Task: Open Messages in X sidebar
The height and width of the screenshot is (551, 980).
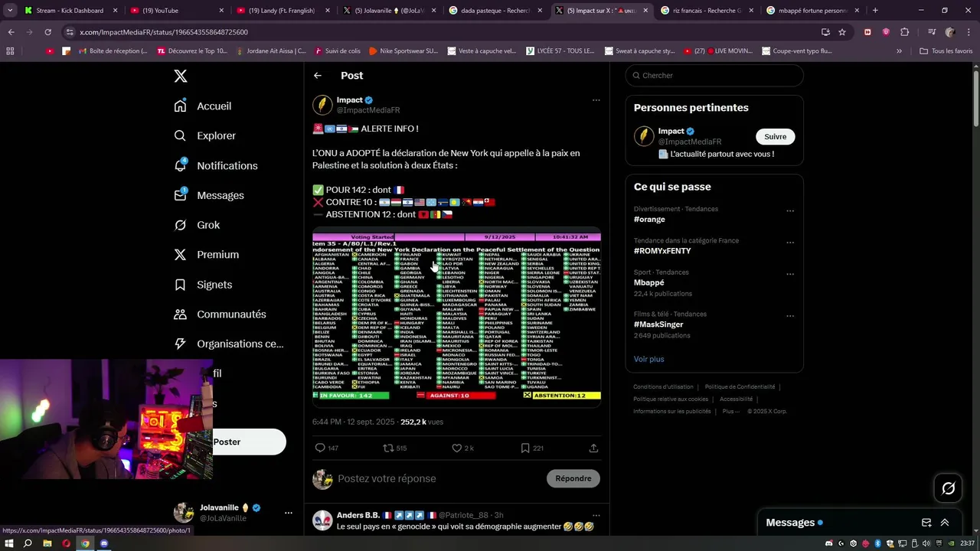Action: [209, 195]
